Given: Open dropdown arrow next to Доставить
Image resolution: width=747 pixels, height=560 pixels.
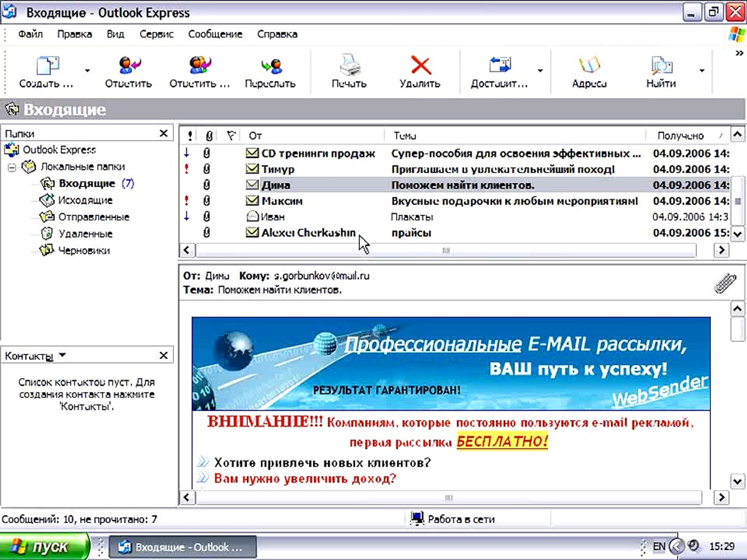Looking at the screenshot, I should click(540, 71).
